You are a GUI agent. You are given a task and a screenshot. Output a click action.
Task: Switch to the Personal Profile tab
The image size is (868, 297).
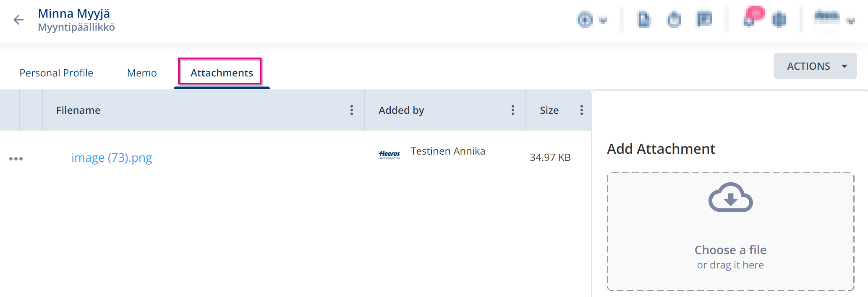56,73
